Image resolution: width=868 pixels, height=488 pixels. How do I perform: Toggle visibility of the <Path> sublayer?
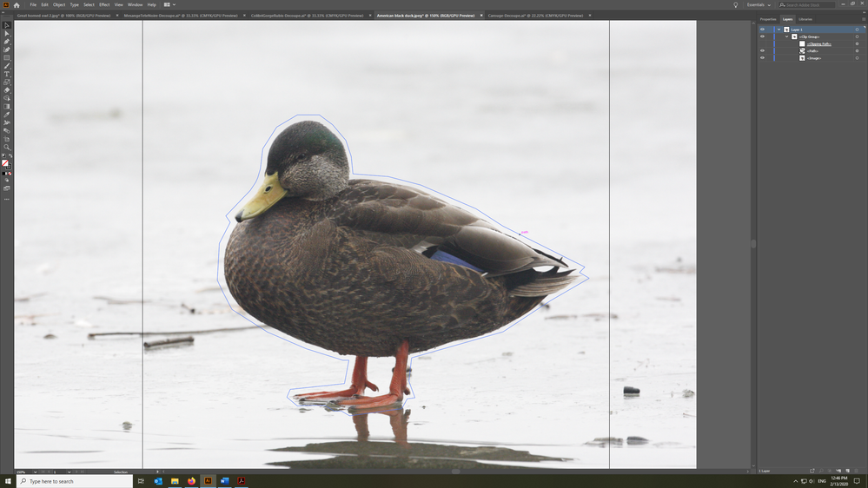click(762, 51)
